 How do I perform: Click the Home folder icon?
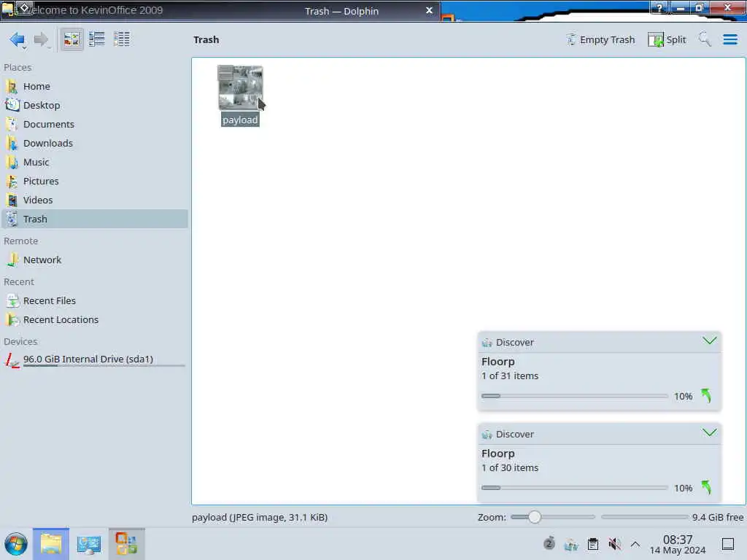12,86
